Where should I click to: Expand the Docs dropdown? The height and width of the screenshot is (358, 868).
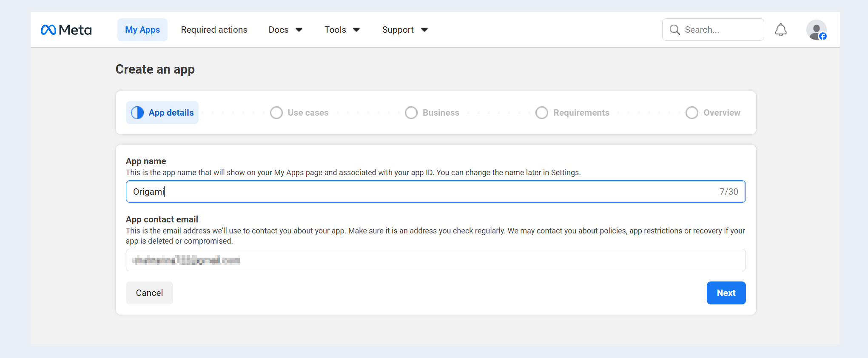coord(285,30)
